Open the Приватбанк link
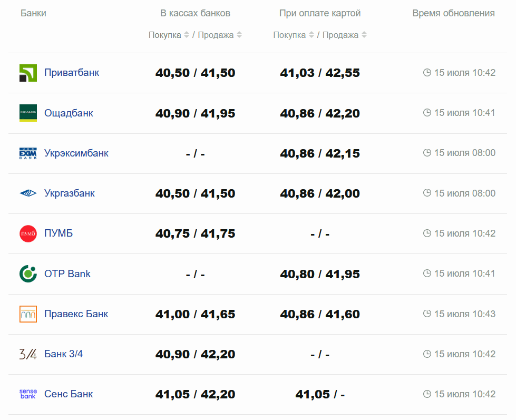516x420 pixels. pyautogui.click(x=72, y=73)
